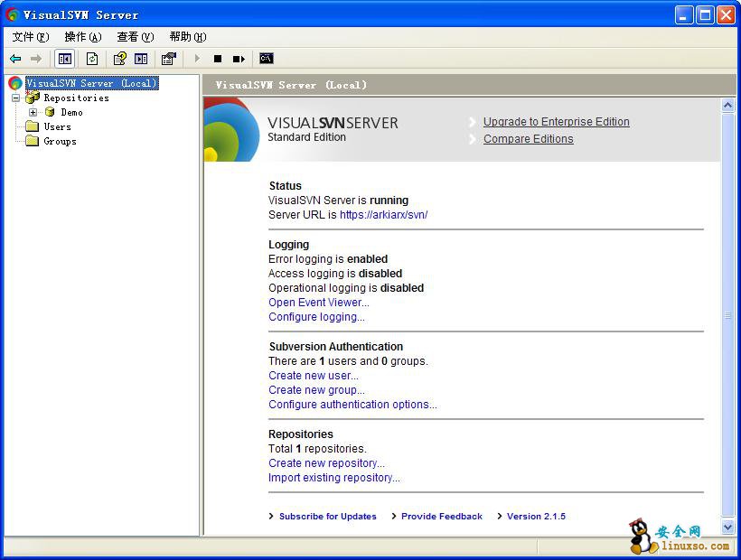Image resolution: width=741 pixels, height=560 pixels.
Task: Open the command prompt toolbar icon
Action: click(x=266, y=59)
